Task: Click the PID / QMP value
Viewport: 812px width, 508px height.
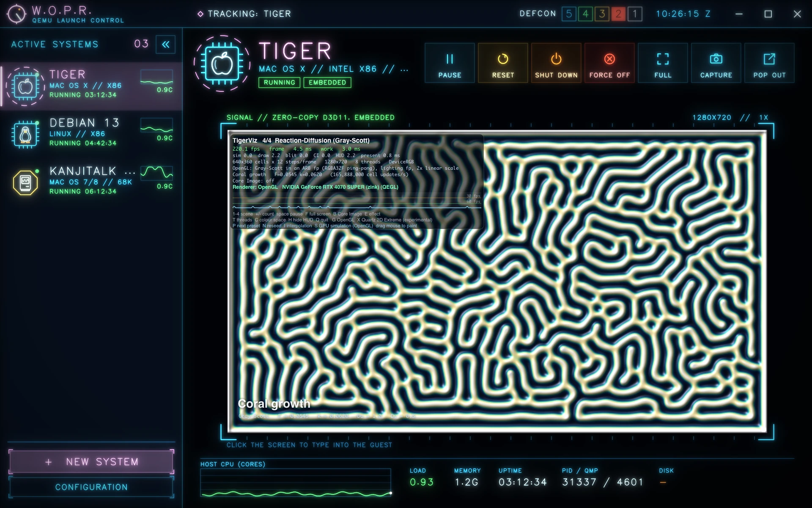Action: pos(603,482)
